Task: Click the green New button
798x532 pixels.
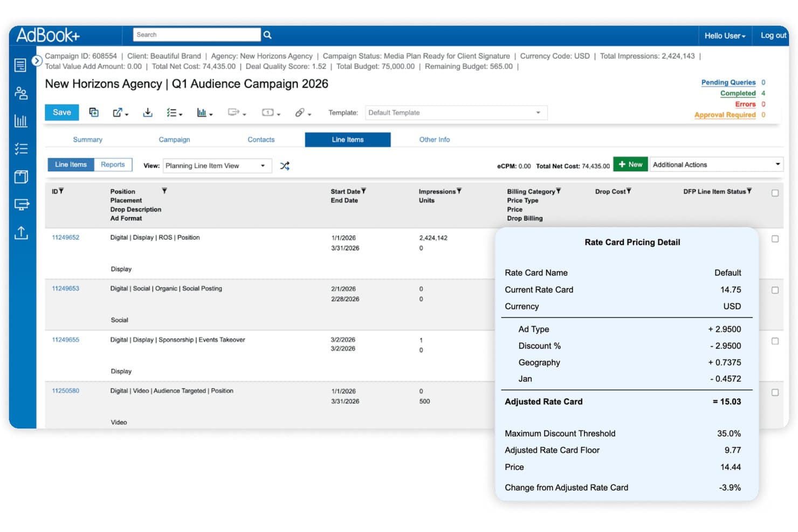Action: click(x=630, y=164)
